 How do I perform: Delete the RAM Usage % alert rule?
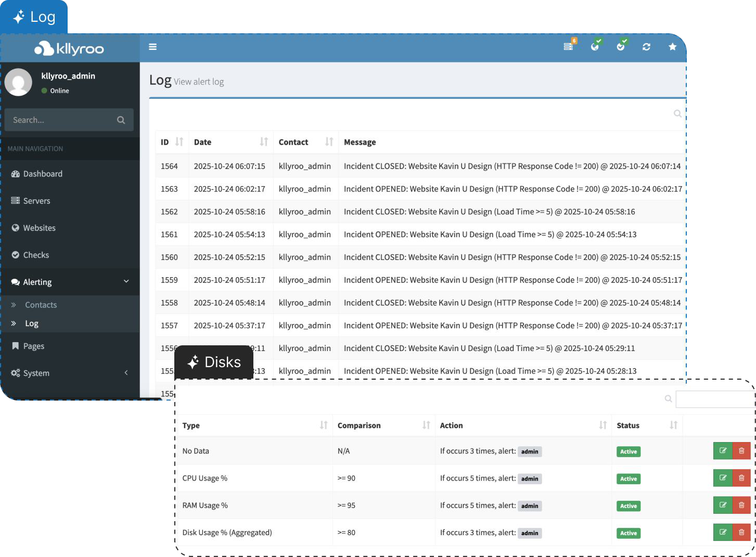click(741, 505)
